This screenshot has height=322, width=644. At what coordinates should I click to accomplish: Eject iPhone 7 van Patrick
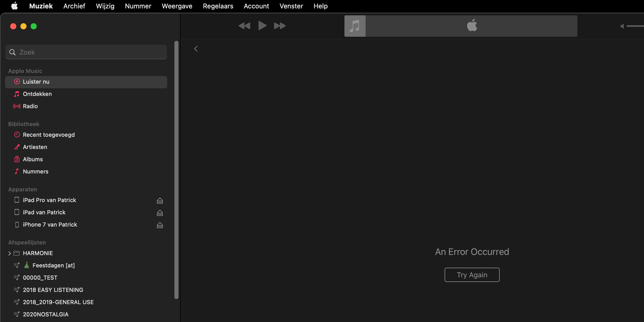160,225
